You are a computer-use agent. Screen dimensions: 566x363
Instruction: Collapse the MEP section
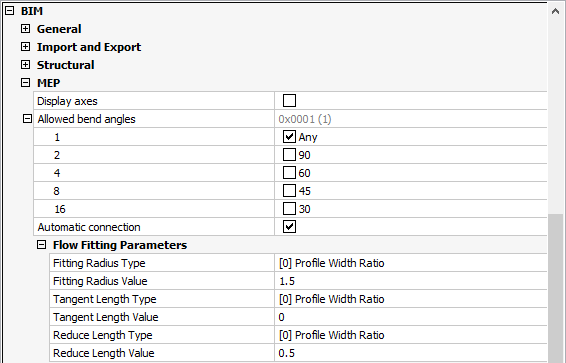(25, 83)
